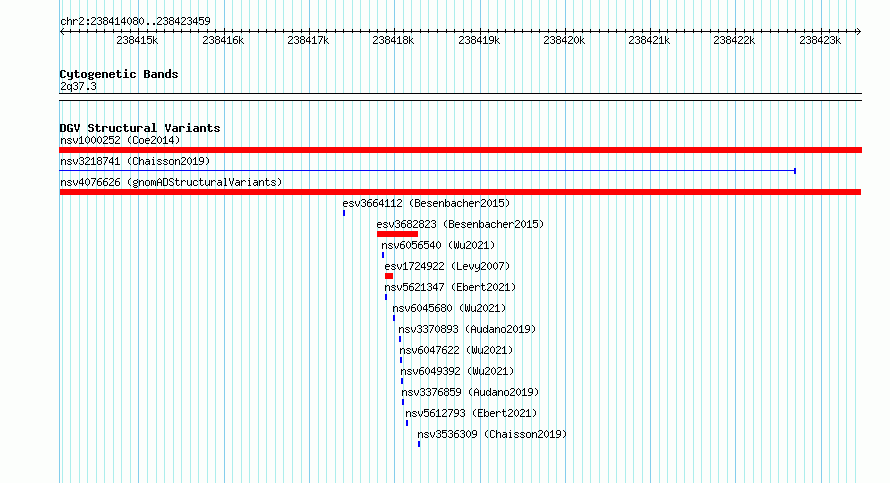Click the 2q37.3 cytogenetic band bar

click(x=460, y=97)
